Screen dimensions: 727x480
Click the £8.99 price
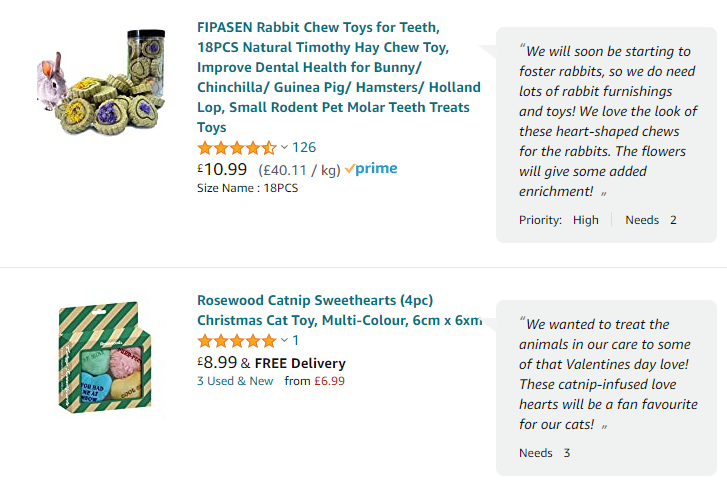[x=217, y=363]
